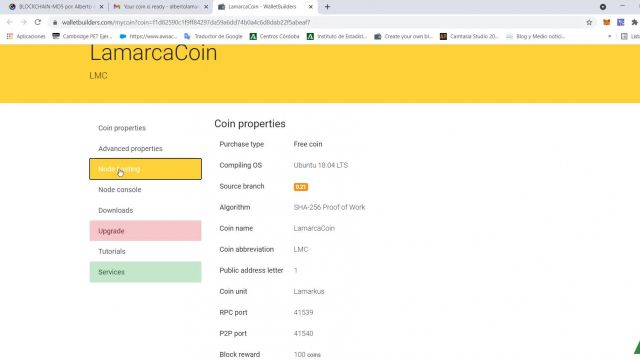The width and height of the screenshot is (640, 360).
Task: Open the MetaMask fox extension
Action: (607, 22)
